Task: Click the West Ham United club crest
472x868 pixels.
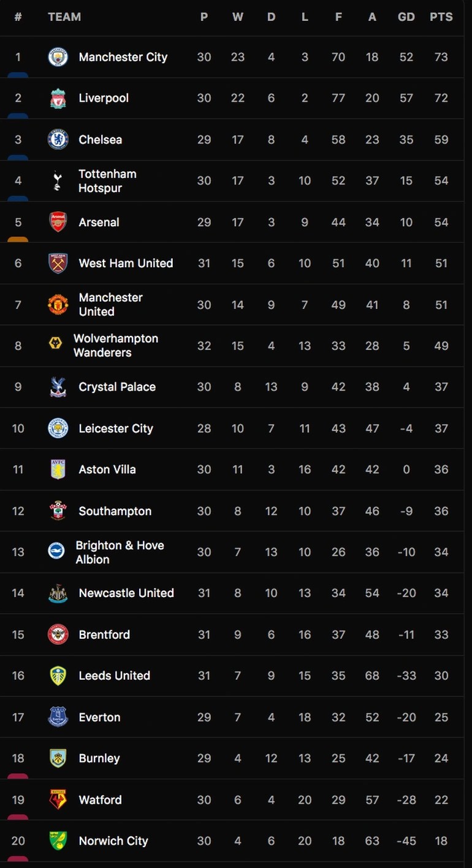Action: [58, 263]
